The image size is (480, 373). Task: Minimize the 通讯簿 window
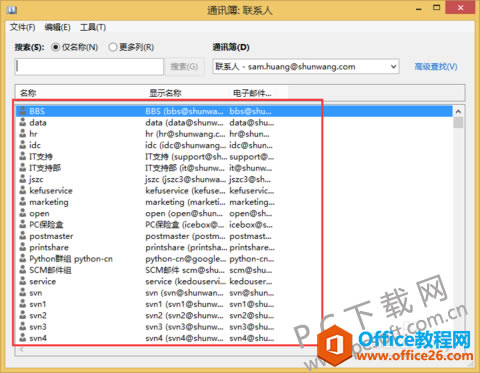[x=419, y=8]
